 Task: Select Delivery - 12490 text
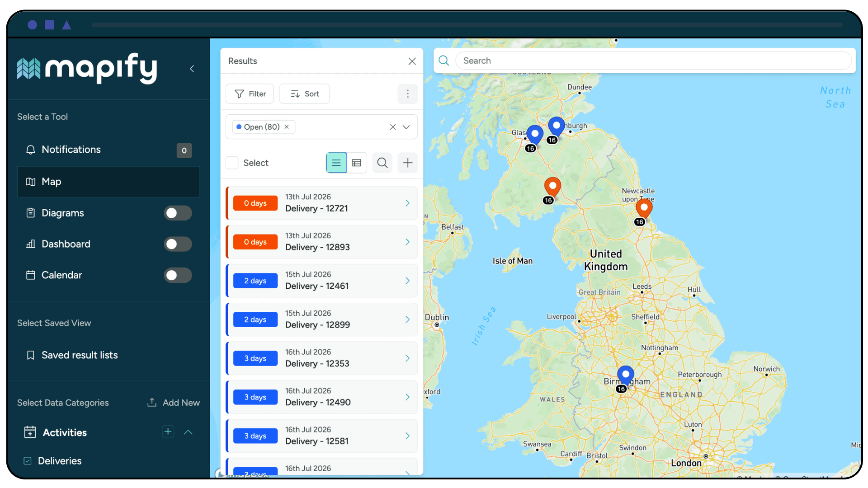318,403
